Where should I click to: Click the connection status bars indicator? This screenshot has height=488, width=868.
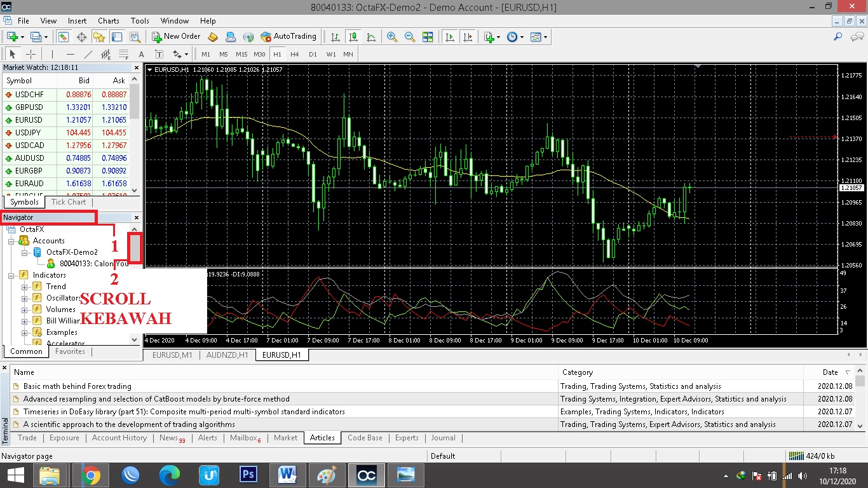(796, 456)
